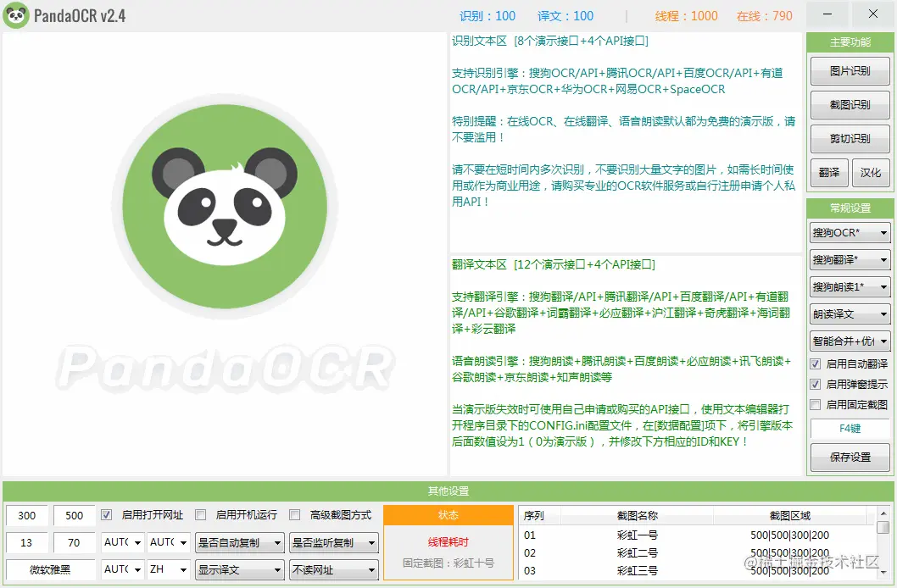Click the 翻译 translate button
Screen dimensions: 897x588
pyautogui.click(x=829, y=173)
